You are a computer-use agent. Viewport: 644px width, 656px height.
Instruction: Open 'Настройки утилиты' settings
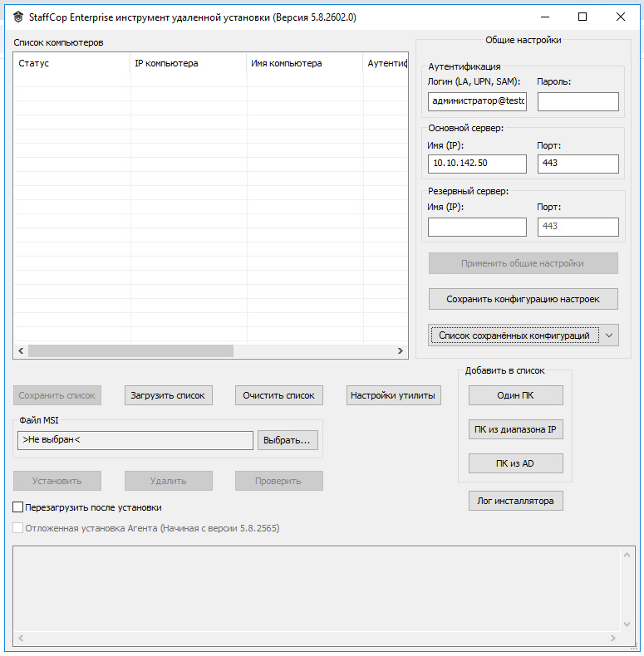[x=392, y=395]
